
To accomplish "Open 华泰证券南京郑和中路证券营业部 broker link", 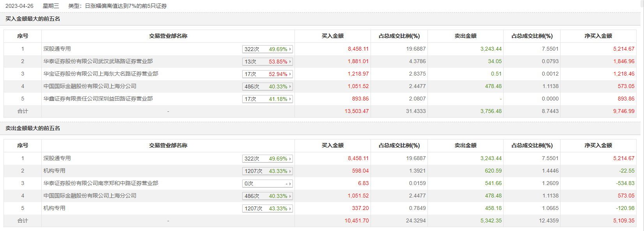I will 101,183.
